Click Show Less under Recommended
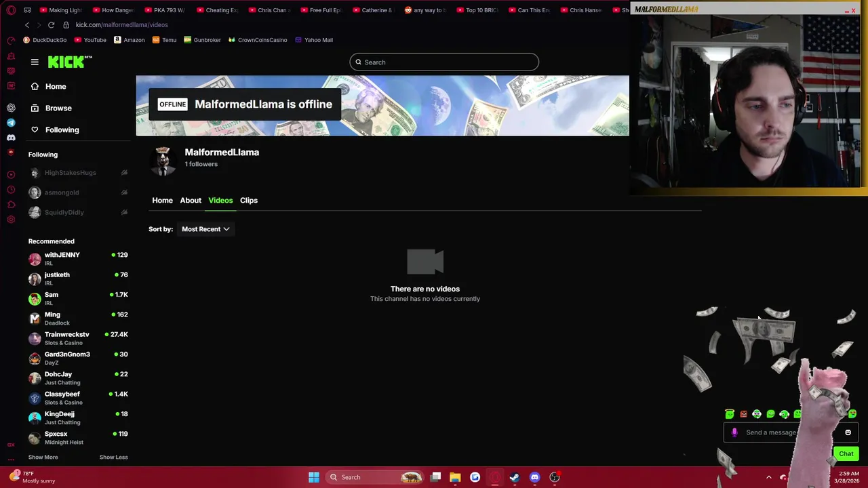 113,457
